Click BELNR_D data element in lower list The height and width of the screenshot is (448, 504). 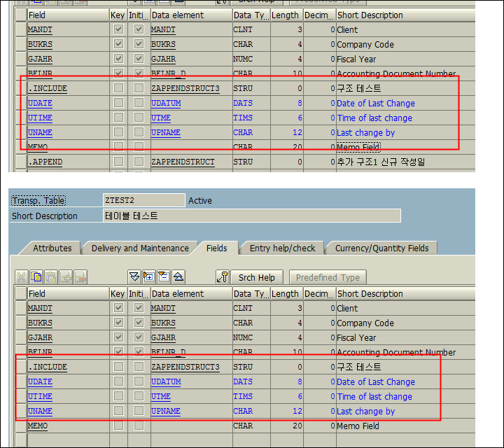[169, 352]
